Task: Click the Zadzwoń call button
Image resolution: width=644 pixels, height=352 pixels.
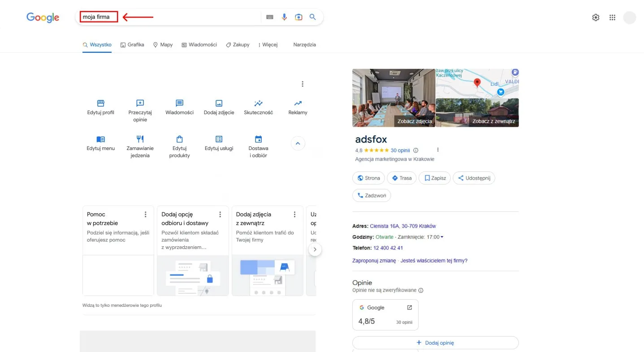Action: click(372, 196)
